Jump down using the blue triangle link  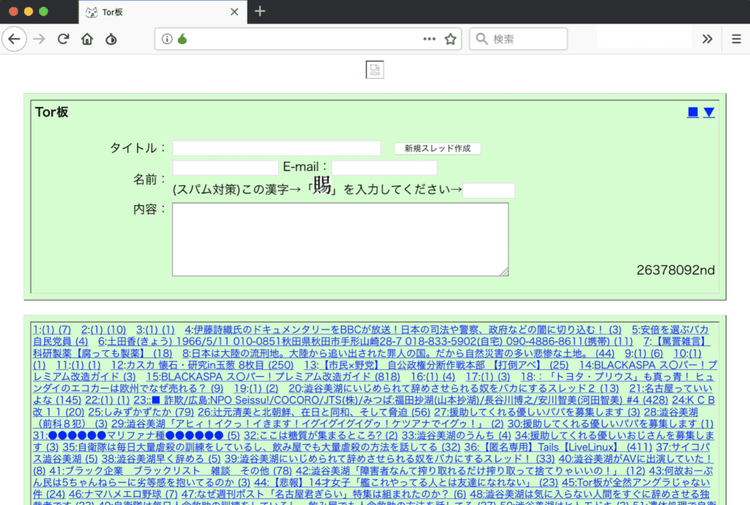[x=709, y=112]
